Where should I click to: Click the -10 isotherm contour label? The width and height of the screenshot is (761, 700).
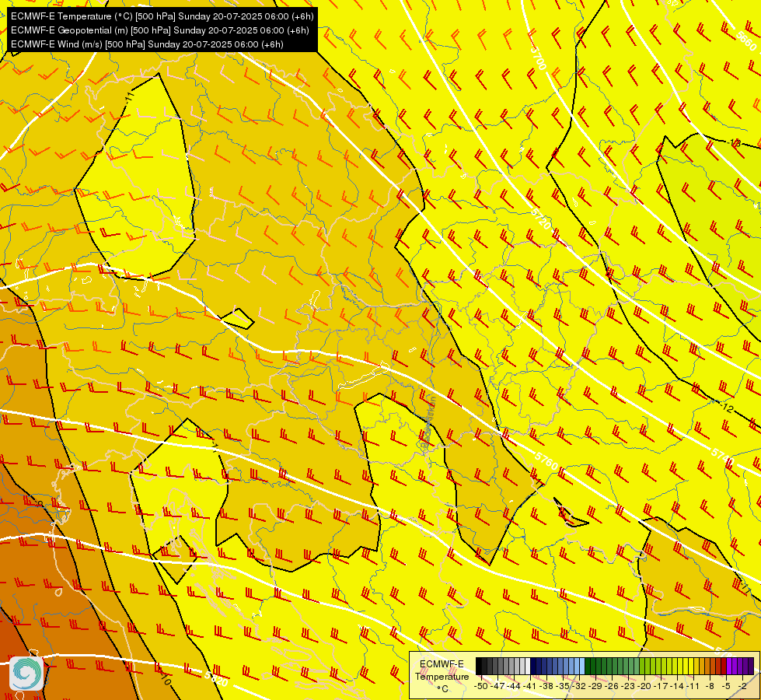tap(165, 681)
